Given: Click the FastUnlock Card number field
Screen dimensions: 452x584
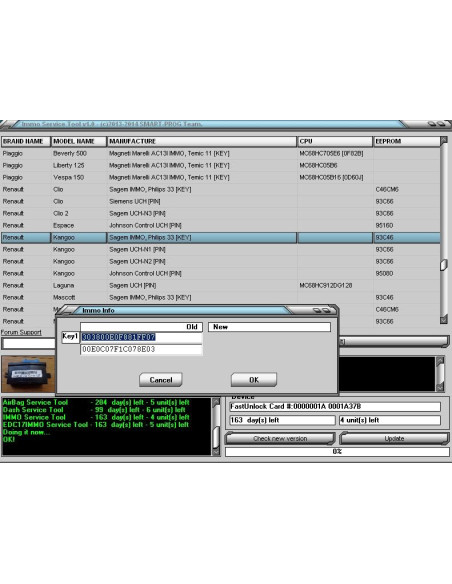Looking at the screenshot, I should coord(335,406).
